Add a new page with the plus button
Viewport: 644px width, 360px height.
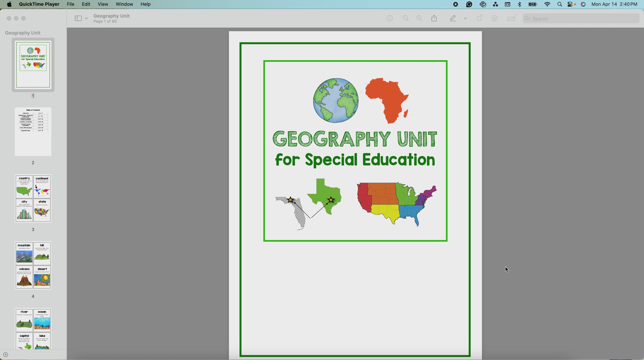(6, 354)
